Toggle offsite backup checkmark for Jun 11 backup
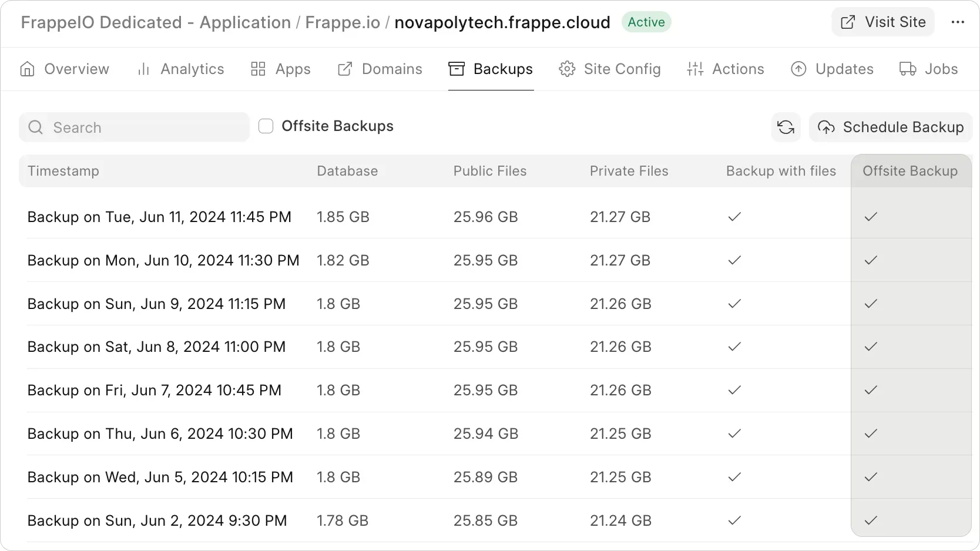Screen dimensions: 980x551 pyautogui.click(x=870, y=217)
